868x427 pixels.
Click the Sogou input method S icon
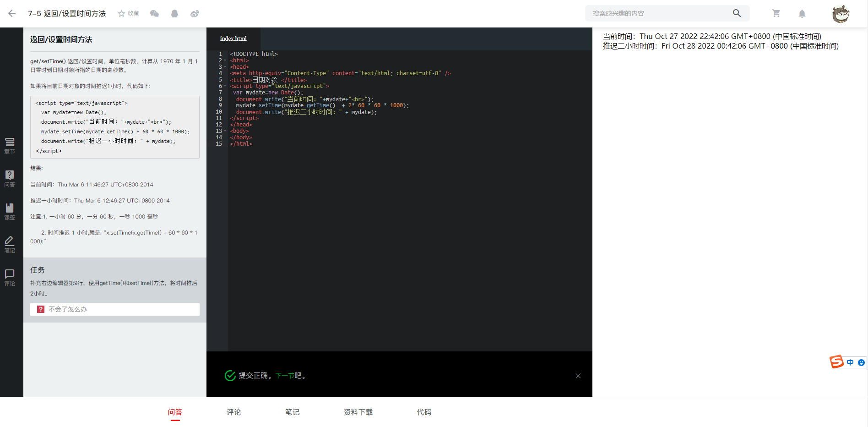[x=836, y=362]
